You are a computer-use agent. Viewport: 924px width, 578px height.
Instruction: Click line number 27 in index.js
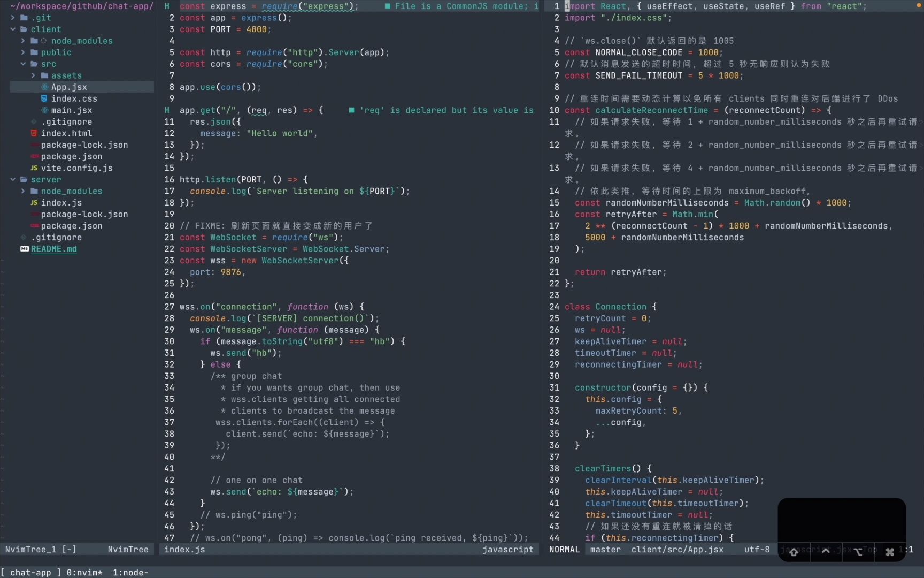pyautogui.click(x=169, y=307)
